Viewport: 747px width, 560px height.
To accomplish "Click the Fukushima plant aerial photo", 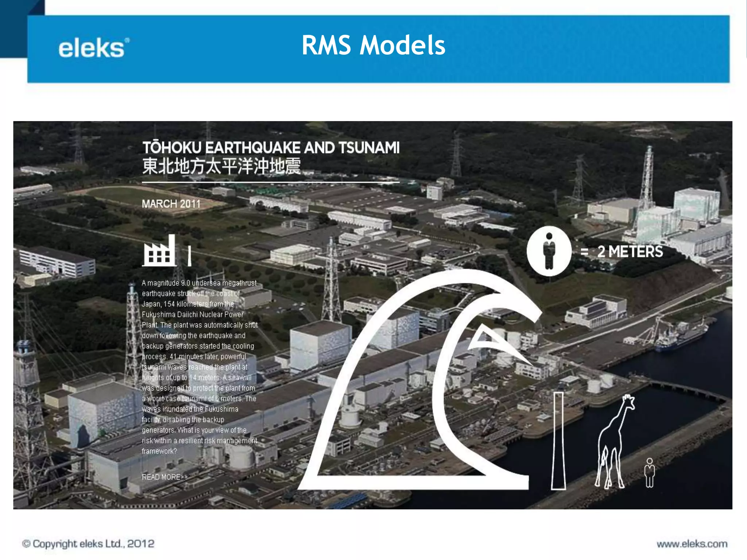I will 373,315.
